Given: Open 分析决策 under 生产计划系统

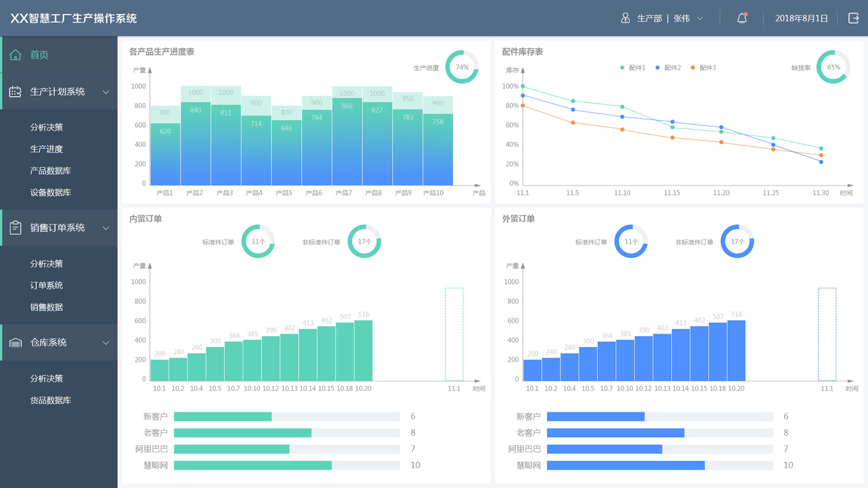Looking at the screenshot, I should click(46, 127).
